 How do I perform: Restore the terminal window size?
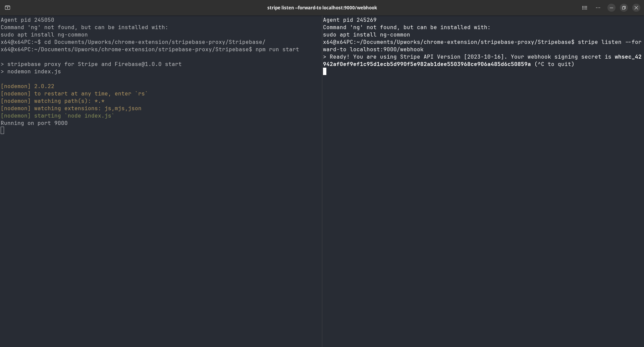click(624, 8)
